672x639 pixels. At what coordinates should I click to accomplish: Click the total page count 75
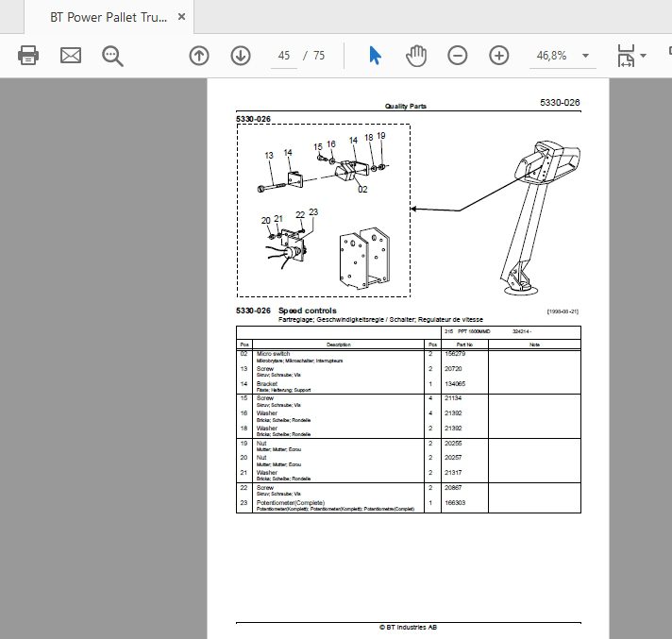coord(319,56)
